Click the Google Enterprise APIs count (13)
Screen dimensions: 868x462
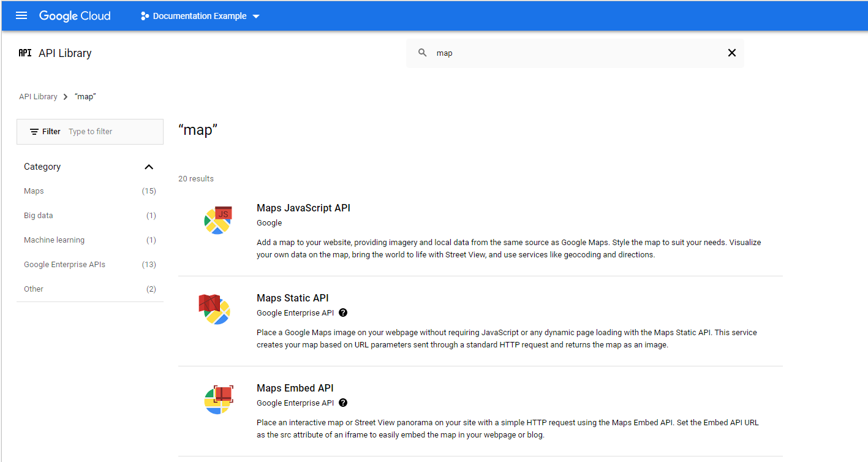(149, 265)
